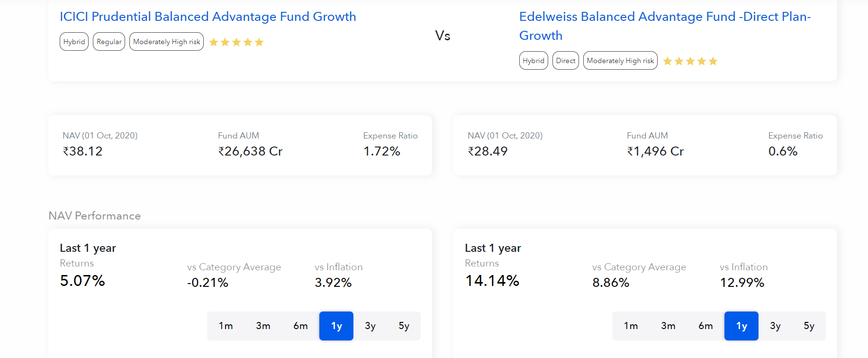Open ICICI Prudential Balanced Advantage Fund Growth page
Viewport: 868px width, 358px height.
click(208, 17)
